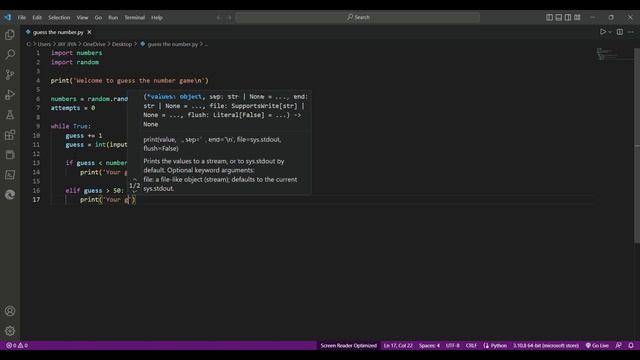Click Go Live in status bar
The height and width of the screenshot is (360, 640).
coord(597,345)
